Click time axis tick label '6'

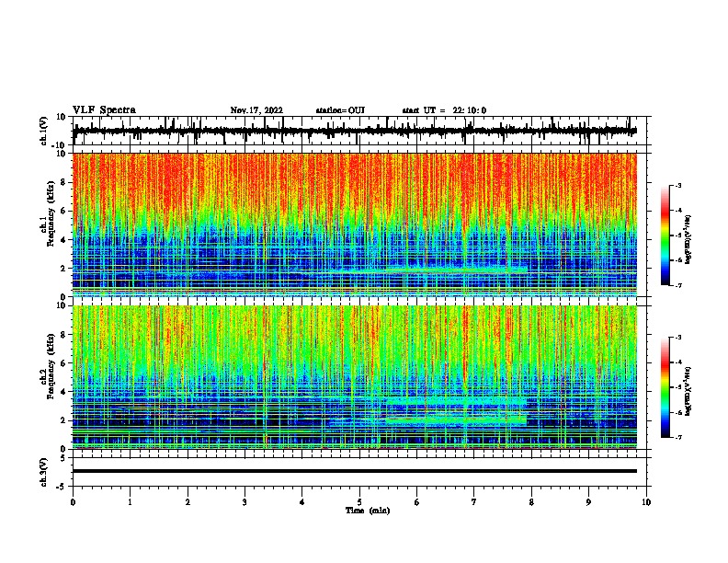(x=417, y=502)
